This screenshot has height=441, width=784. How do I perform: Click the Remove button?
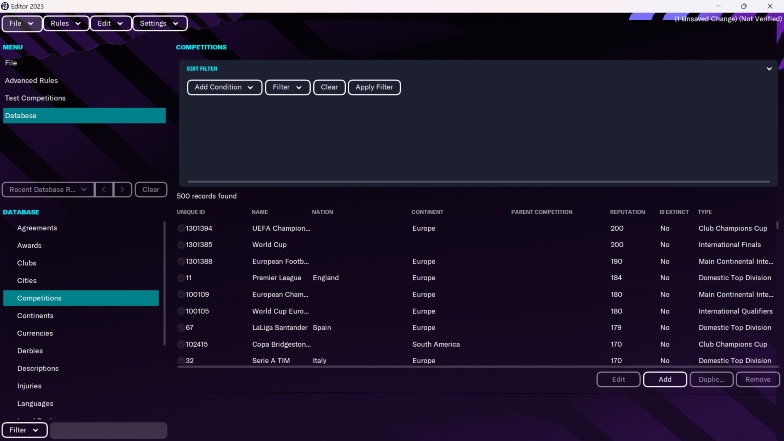758,380
